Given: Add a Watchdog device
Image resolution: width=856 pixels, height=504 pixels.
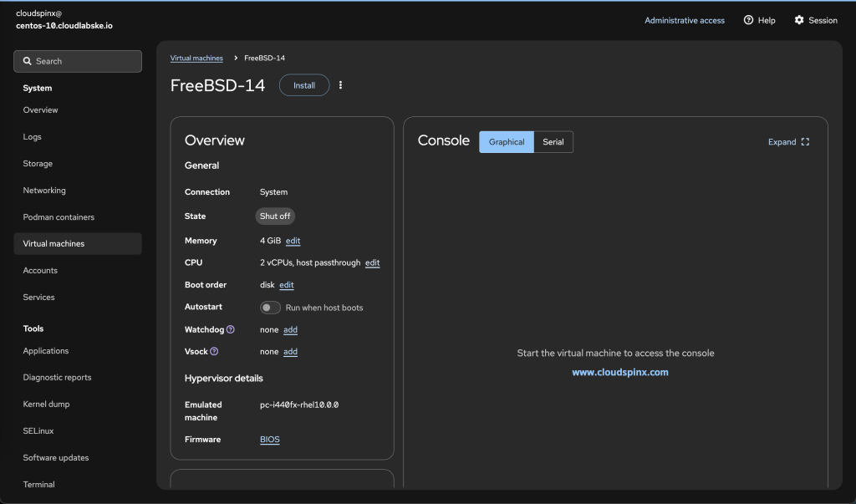Looking at the screenshot, I should [290, 329].
